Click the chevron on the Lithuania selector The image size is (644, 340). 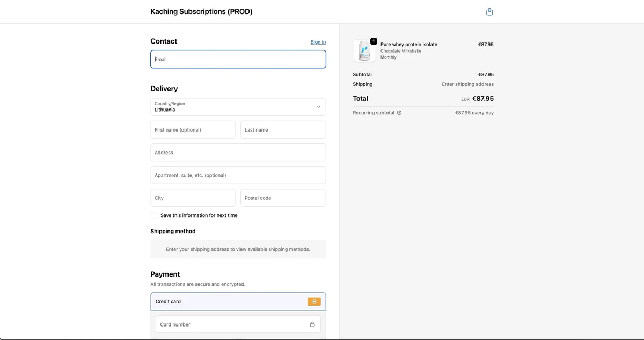318,107
